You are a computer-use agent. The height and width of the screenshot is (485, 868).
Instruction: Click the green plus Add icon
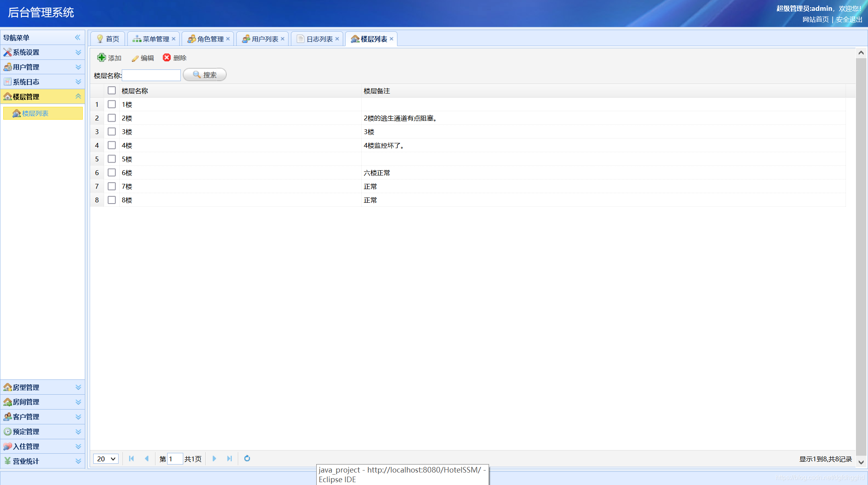101,57
